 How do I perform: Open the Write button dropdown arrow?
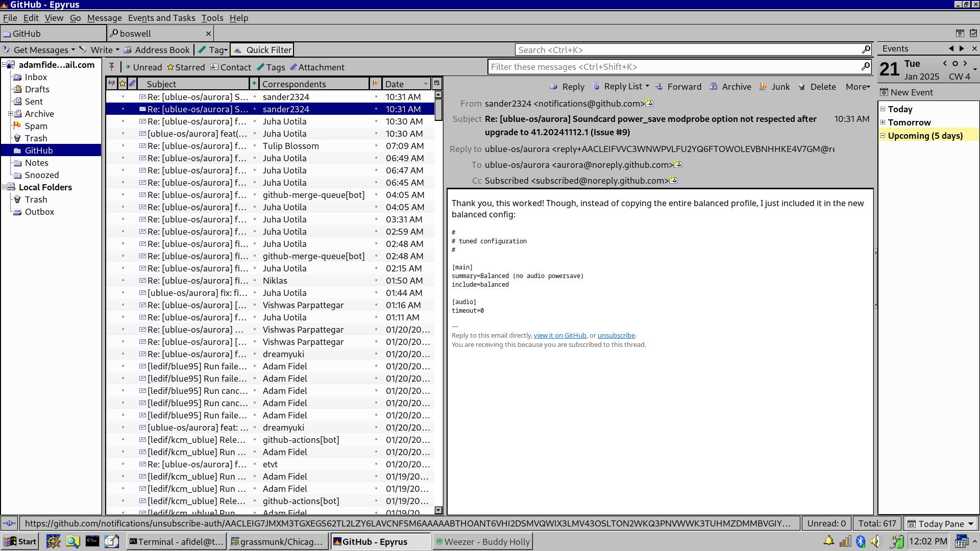pyautogui.click(x=117, y=49)
